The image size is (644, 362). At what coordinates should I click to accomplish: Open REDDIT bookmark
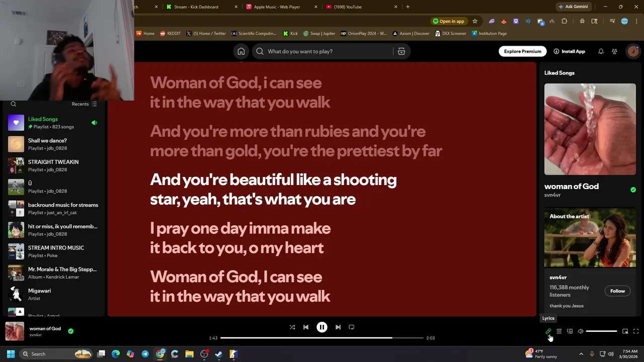(x=170, y=34)
